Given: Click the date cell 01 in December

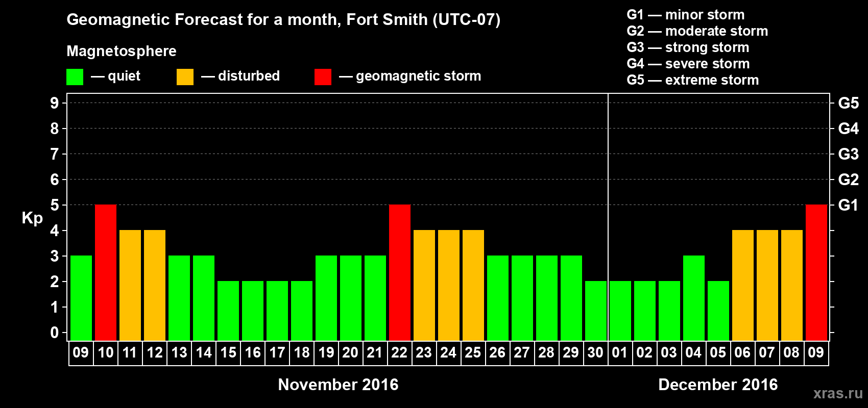Looking at the screenshot, I should (x=620, y=353).
